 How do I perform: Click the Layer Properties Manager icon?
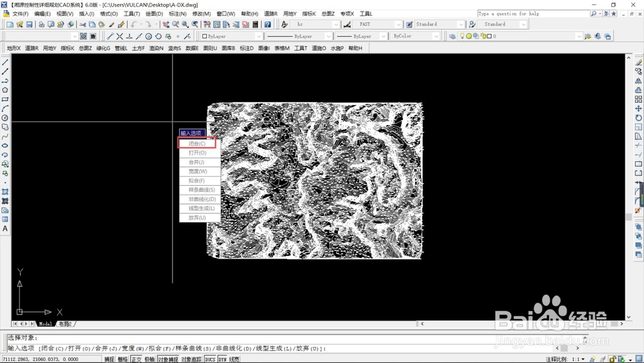click(452, 37)
